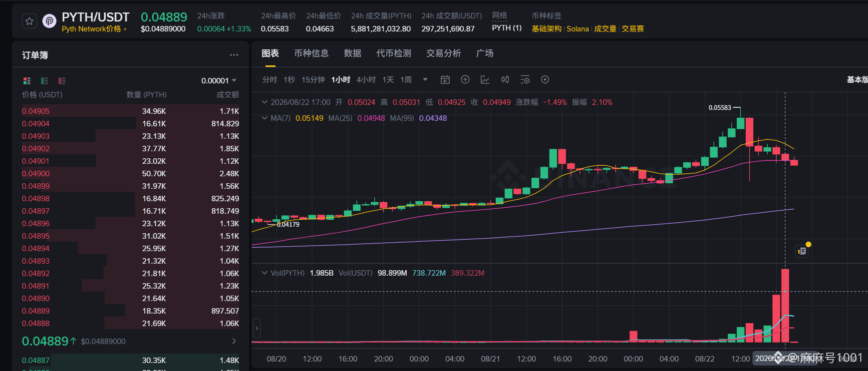The image size is (868, 371).
Task: Select the 4小时 chart interval
Action: [366, 80]
